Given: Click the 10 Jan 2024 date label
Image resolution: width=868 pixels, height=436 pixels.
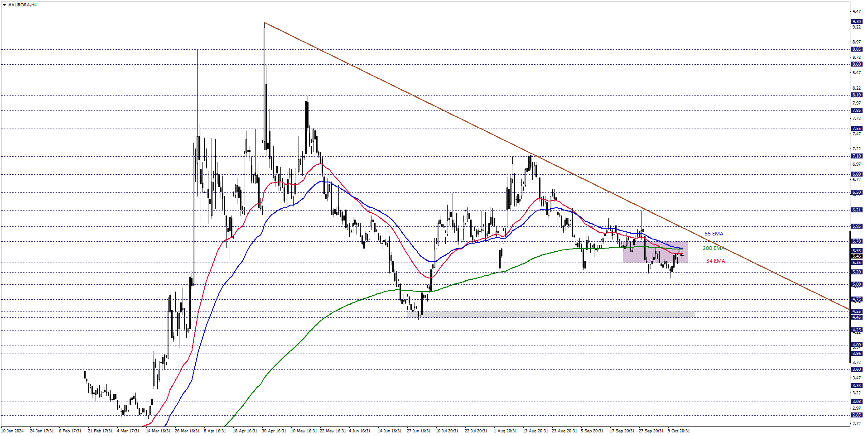Looking at the screenshot, I should 13,431.
